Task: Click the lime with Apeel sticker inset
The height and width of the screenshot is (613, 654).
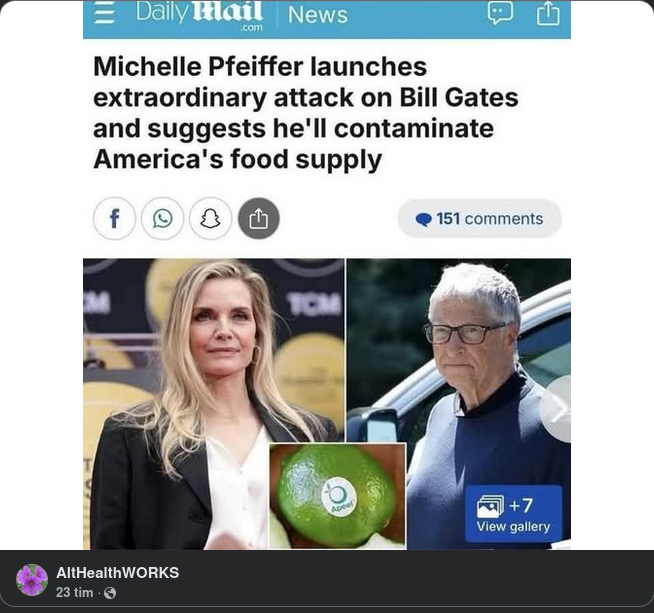Action: pos(337,496)
